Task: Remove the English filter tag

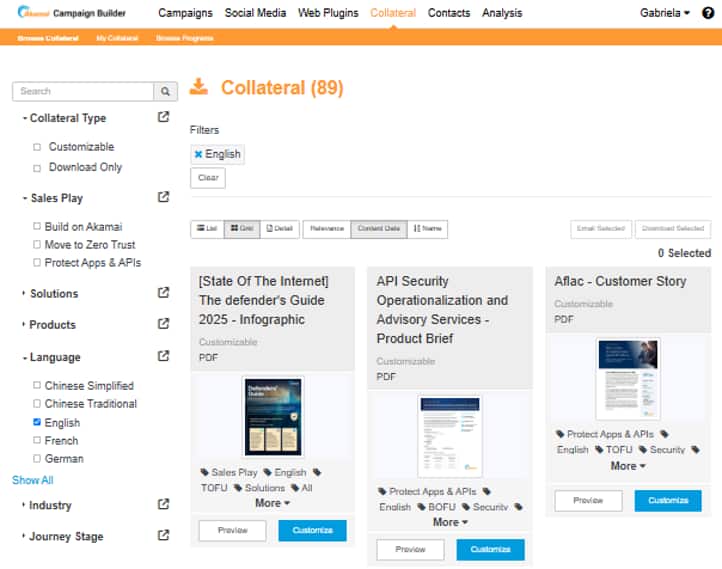Action: pos(198,154)
